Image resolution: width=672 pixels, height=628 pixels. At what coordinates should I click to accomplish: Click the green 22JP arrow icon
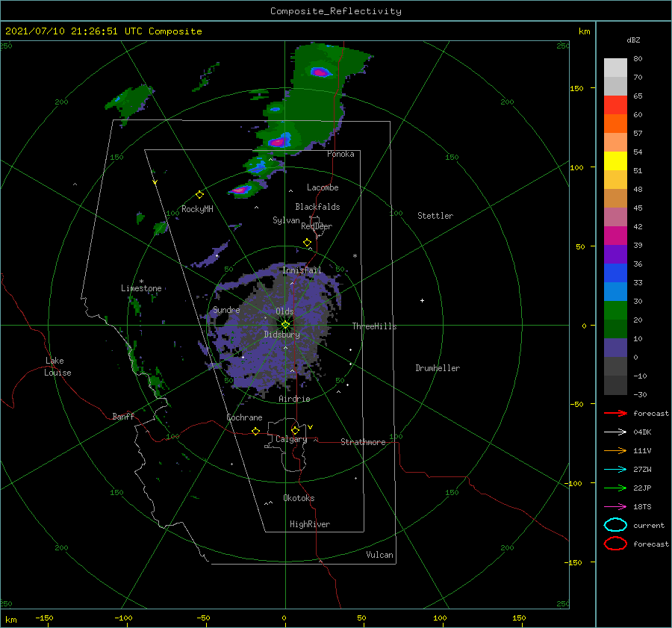click(615, 488)
